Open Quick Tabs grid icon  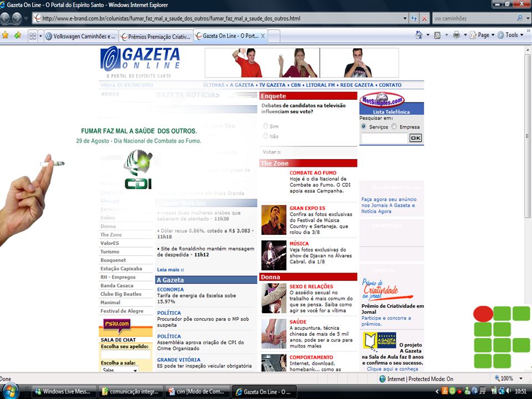33,36
